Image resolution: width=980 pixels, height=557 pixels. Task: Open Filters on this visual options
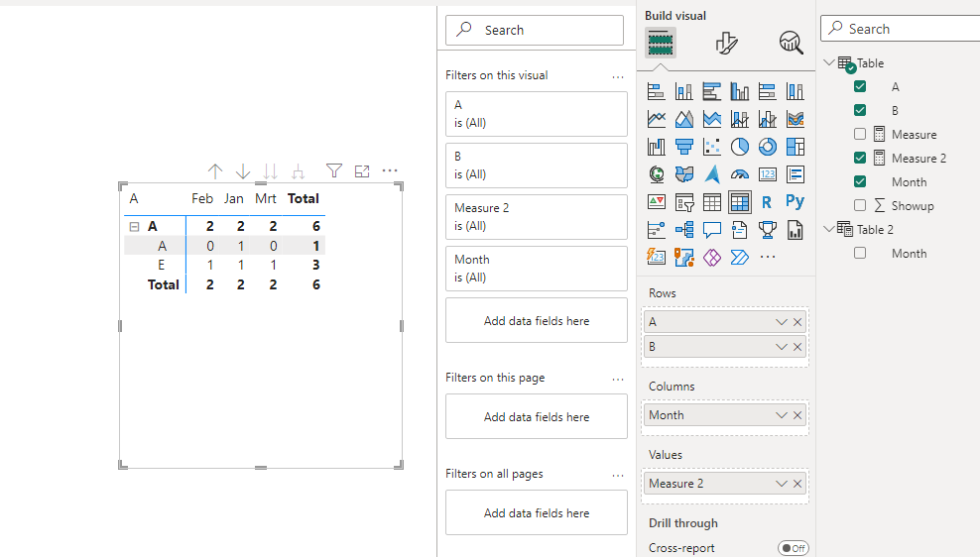[618, 76]
